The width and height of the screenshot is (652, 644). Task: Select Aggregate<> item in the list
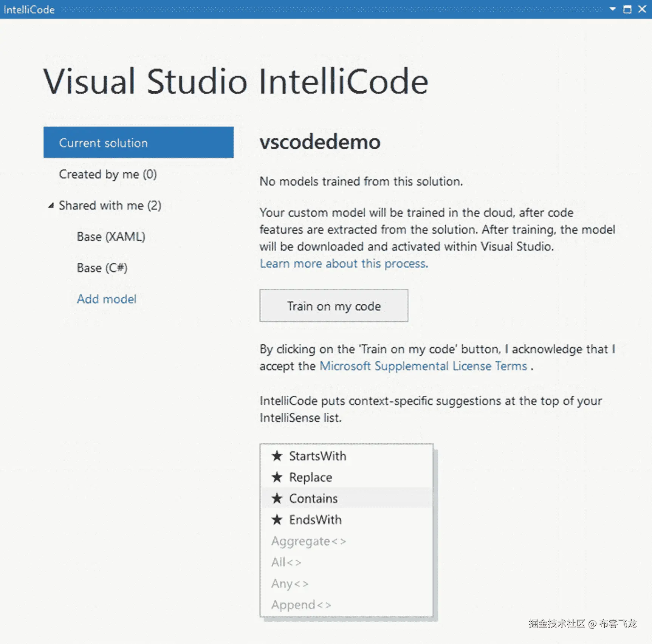pos(346,541)
